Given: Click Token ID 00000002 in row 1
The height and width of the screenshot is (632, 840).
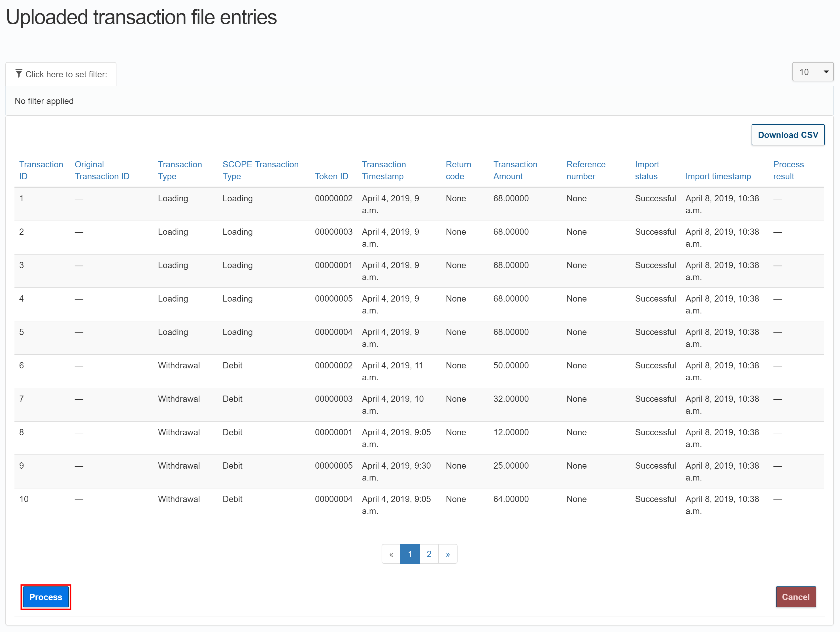Looking at the screenshot, I should (x=333, y=198).
